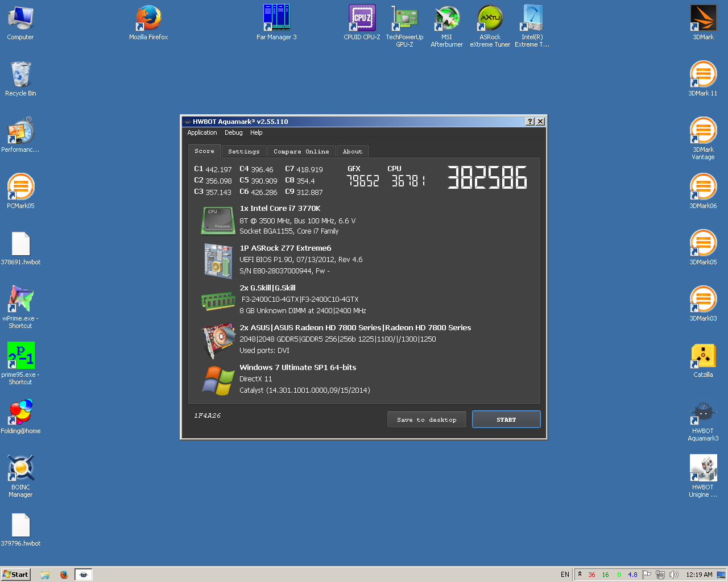Click the 1F4A26 code text
Viewport: 728px width, 582px height.
[x=207, y=415]
